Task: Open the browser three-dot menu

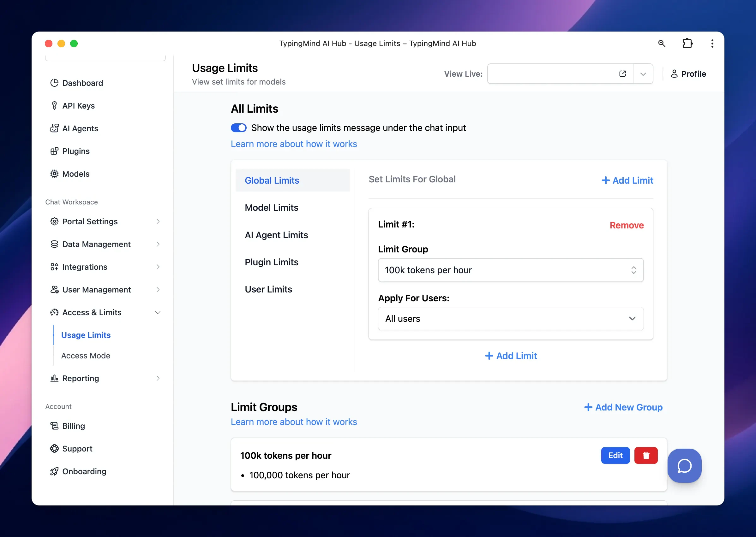Action: [x=712, y=43]
